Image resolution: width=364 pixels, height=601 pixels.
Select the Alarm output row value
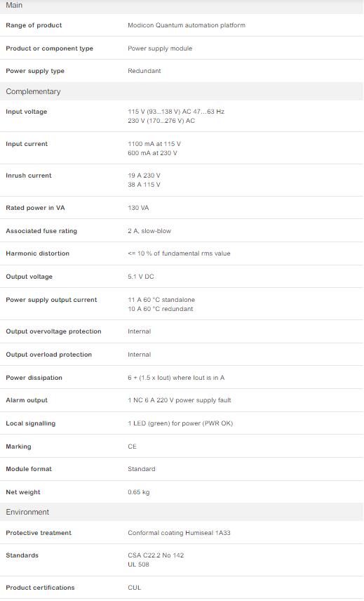pyautogui.click(x=180, y=400)
